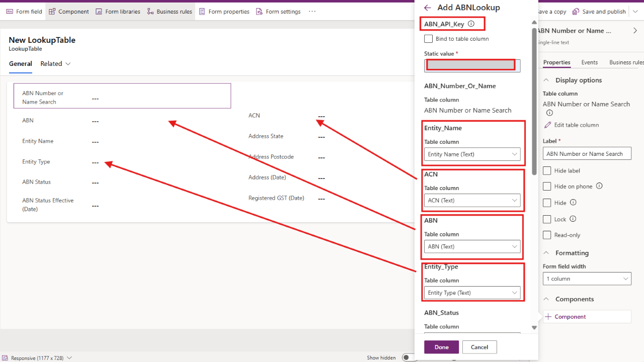Click the info icon next to ABN_API_Key
This screenshot has width=644, height=362.
click(471, 24)
